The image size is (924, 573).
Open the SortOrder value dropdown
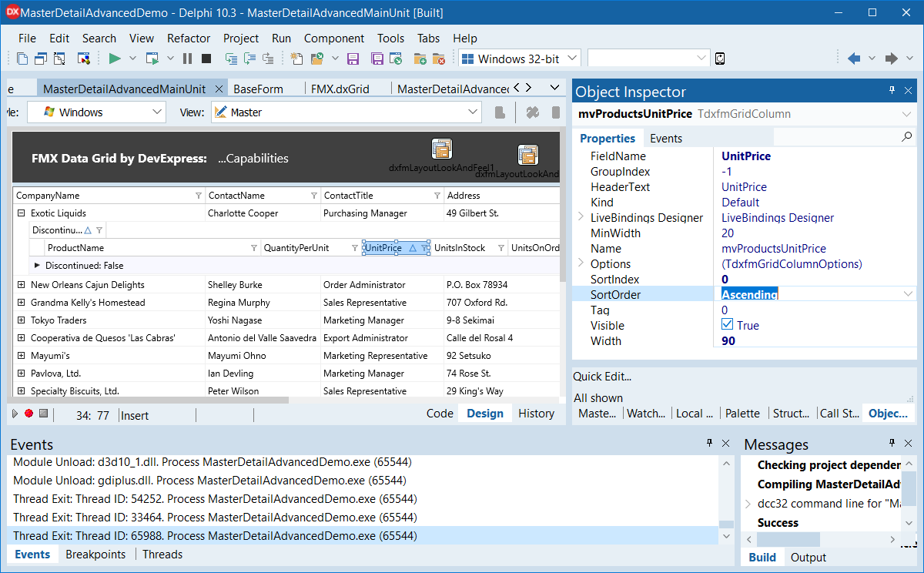coord(908,294)
